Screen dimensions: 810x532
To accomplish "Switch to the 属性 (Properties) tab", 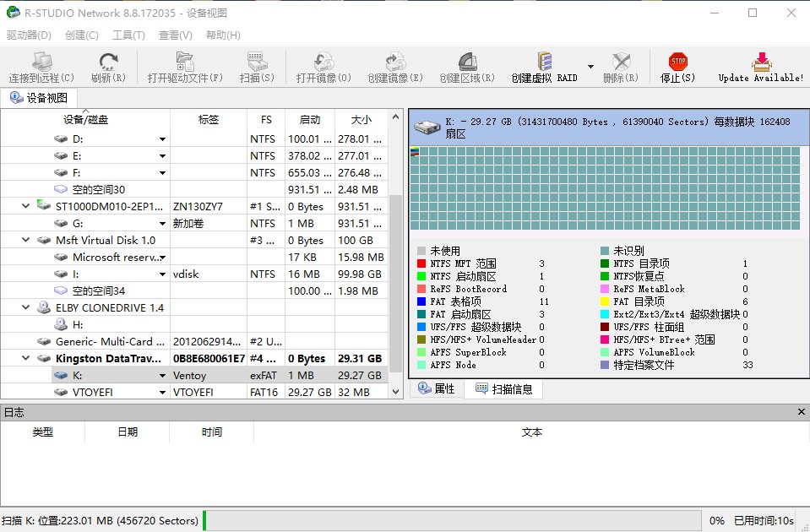I will (437, 388).
